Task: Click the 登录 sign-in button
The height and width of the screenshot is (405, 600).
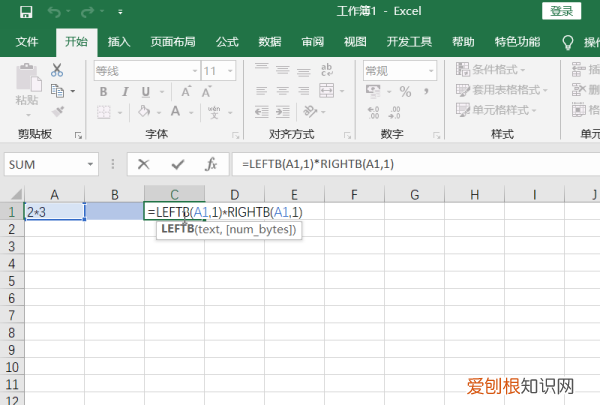Action: [x=561, y=11]
